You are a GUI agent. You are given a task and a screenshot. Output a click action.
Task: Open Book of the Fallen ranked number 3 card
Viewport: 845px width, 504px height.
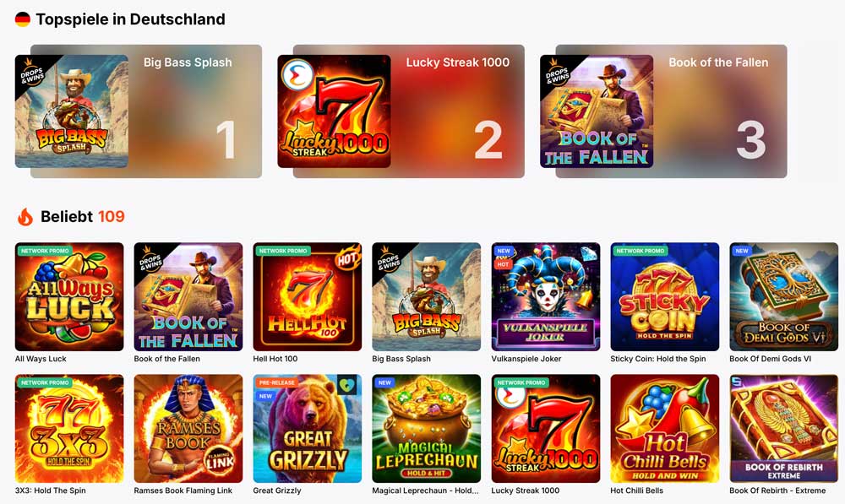tap(664, 111)
